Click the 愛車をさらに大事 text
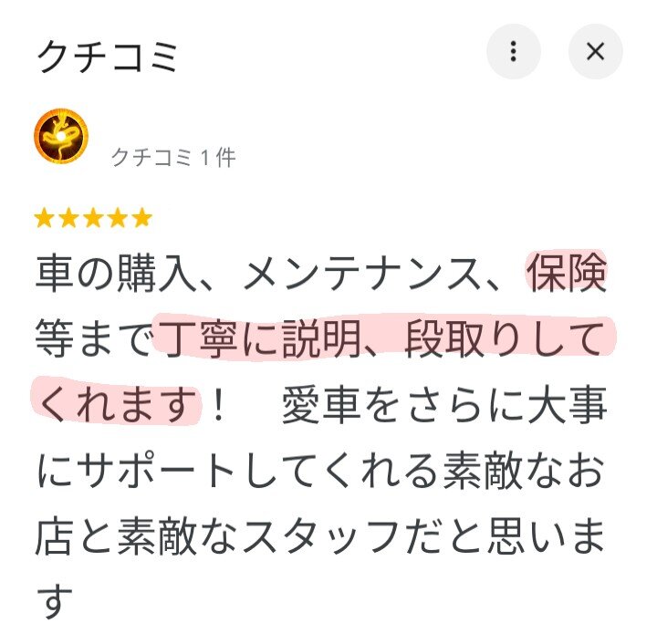Screen dimensions: 657x644 coord(444,405)
